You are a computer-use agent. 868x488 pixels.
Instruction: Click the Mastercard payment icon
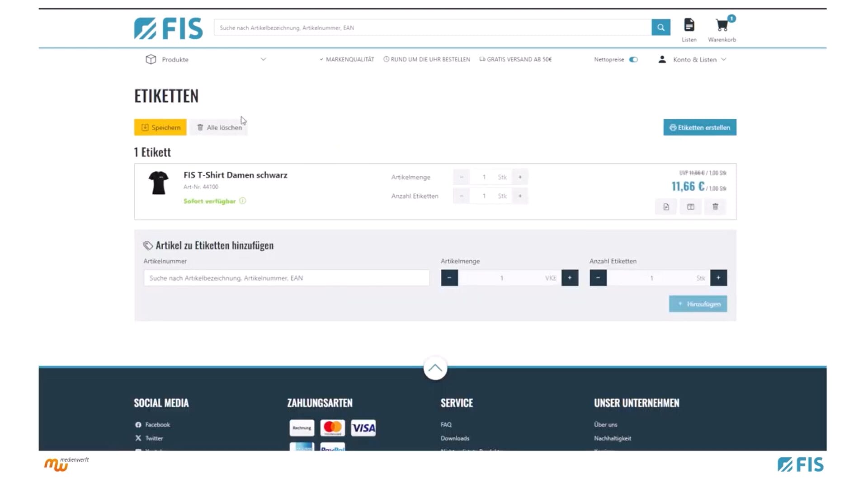tap(332, 428)
